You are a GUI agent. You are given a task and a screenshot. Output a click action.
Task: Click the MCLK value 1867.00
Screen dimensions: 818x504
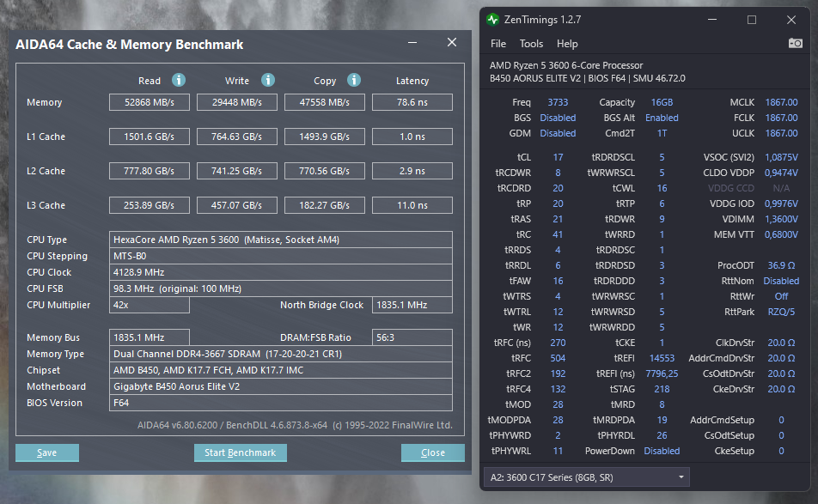[781, 102]
